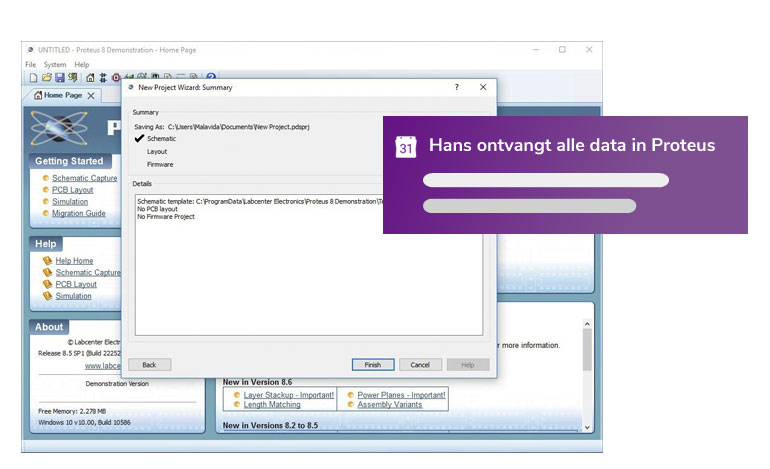The height and width of the screenshot is (469, 770).
Task: Click the New Project toolbar icon
Action: pos(33,78)
